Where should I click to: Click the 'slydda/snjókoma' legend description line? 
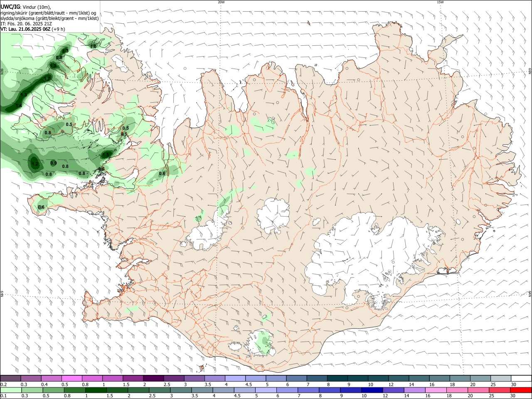(49, 18)
